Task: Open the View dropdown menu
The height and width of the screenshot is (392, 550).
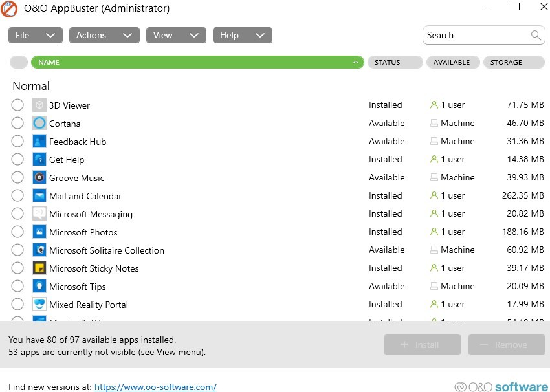Action: pos(176,35)
